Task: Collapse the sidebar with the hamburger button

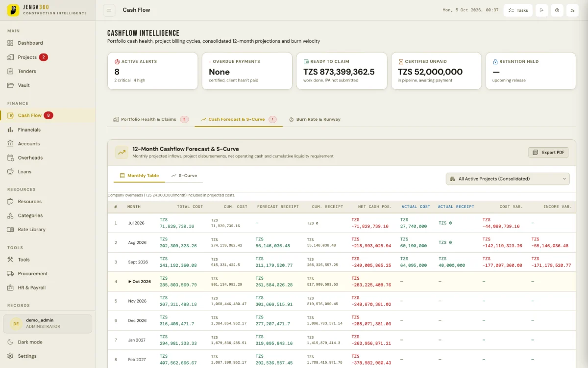Action: pos(109,10)
